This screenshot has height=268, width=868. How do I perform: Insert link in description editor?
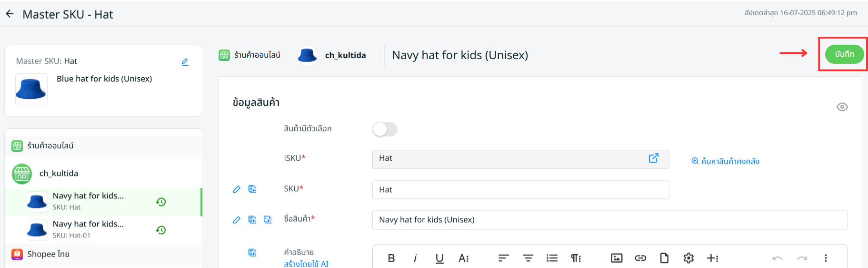640,258
